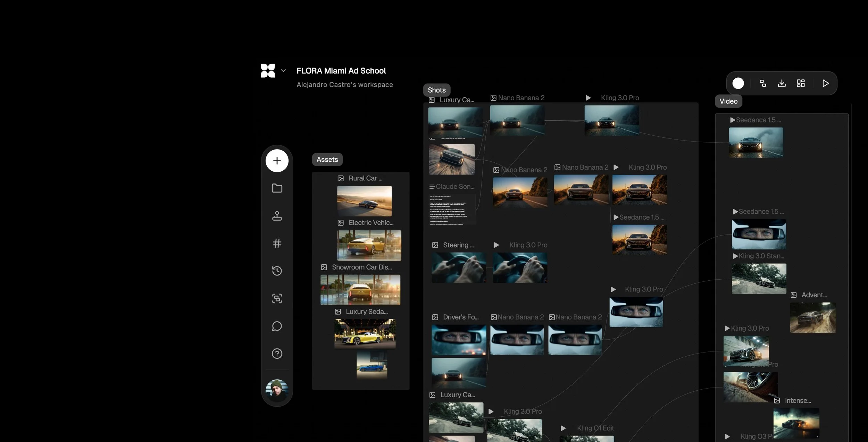The height and width of the screenshot is (442, 868).
Task: Click the download icon in top toolbar
Action: coord(782,83)
